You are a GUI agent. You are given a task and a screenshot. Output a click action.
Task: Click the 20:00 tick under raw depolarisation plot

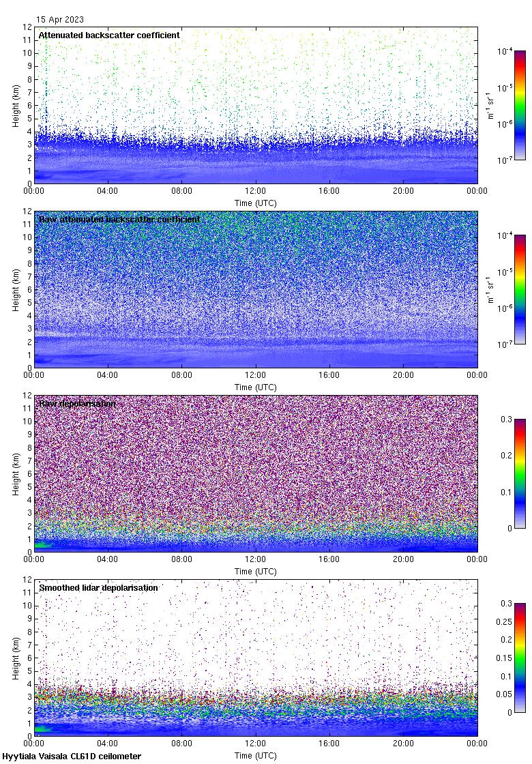point(403,560)
